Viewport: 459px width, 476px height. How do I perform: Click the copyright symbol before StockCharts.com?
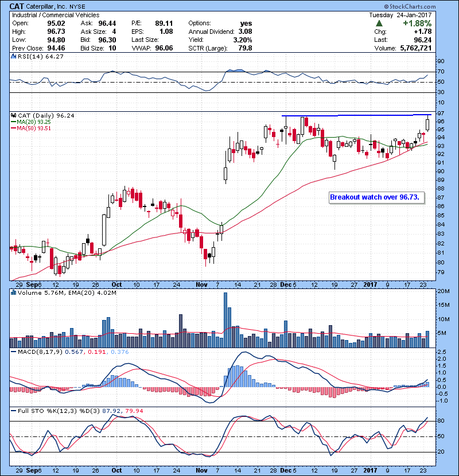point(386,6)
